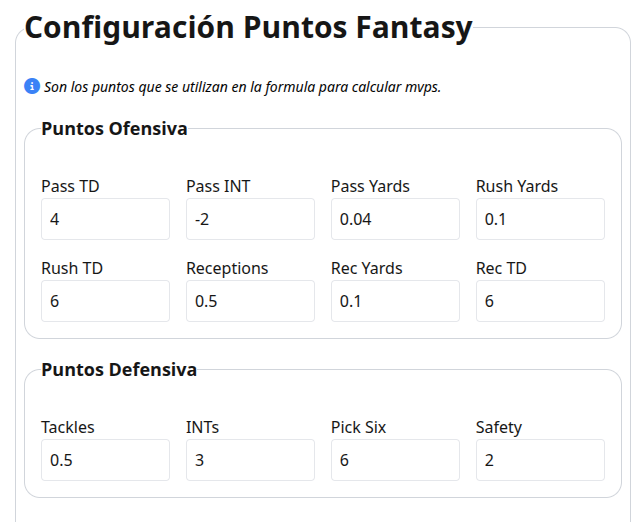Viewport: 643px width, 522px height.
Task: Click the Safety label
Action: [499, 428]
